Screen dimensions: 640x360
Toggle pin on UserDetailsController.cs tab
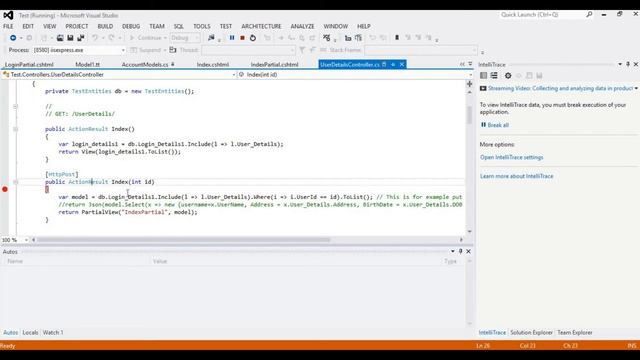[x=393, y=64]
